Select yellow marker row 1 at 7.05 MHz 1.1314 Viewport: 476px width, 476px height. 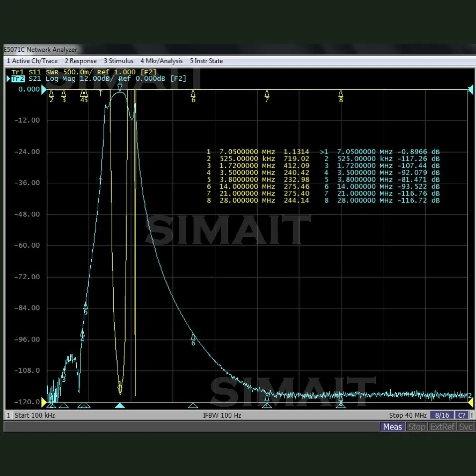coord(258,152)
